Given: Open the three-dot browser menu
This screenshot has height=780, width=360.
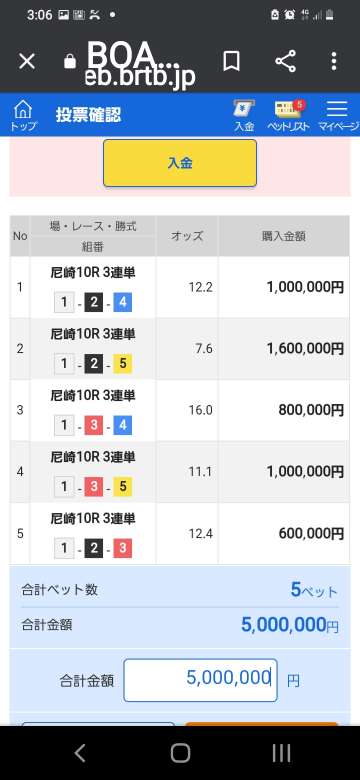Looking at the screenshot, I should coord(334,61).
